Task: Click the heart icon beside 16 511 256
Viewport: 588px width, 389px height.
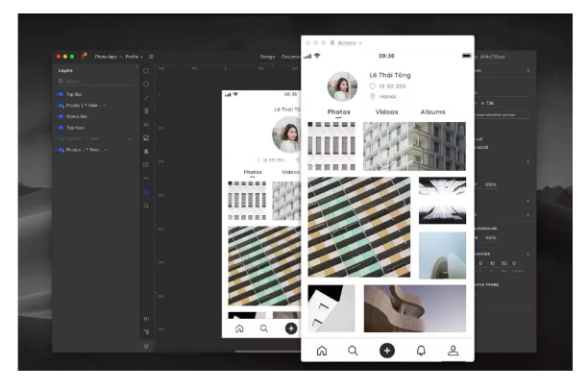Action: click(x=373, y=86)
